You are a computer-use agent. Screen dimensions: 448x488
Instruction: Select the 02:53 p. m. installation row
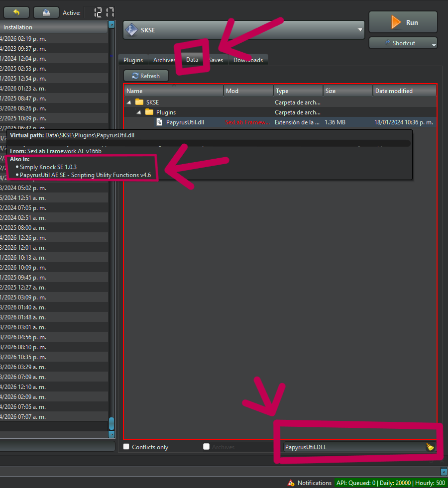54,69
